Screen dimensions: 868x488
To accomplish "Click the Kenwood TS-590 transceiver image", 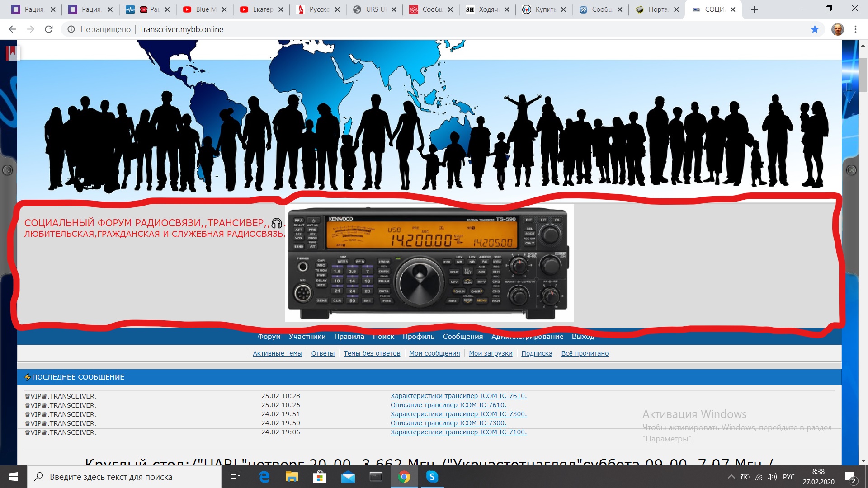I will [429, 263].
